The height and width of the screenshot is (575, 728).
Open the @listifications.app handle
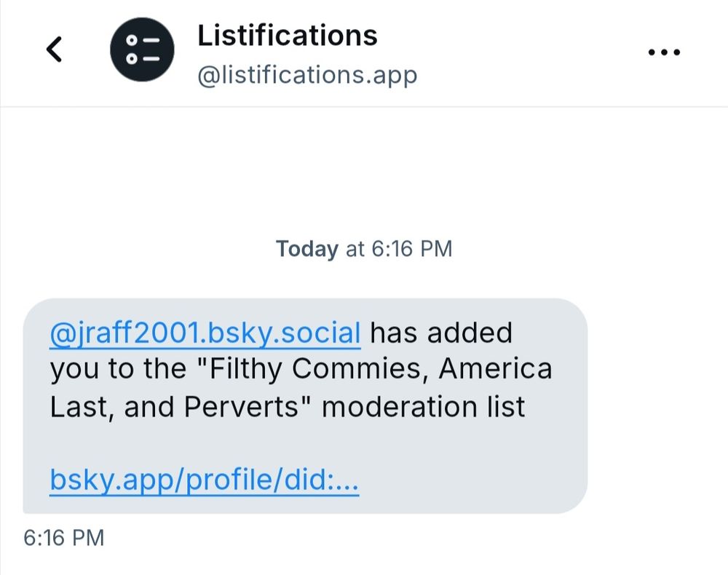tap(306, 74)
